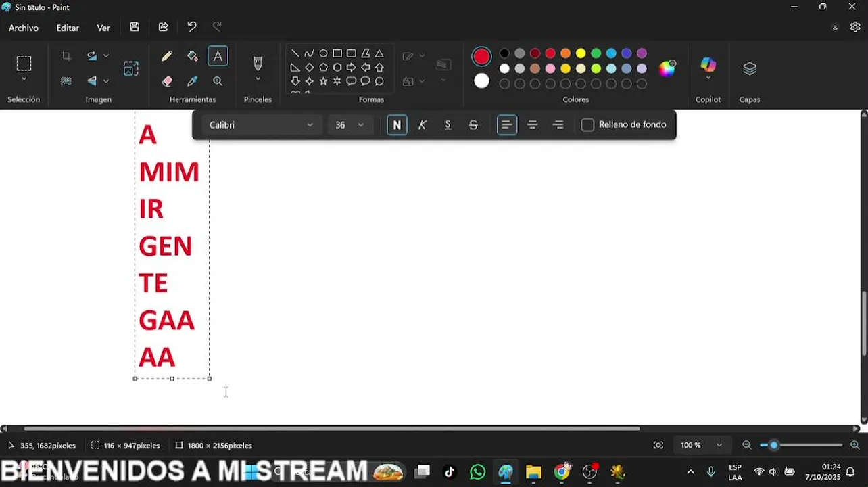Open the Capas layers panel
Screen dimensions: 868x487
750,68
